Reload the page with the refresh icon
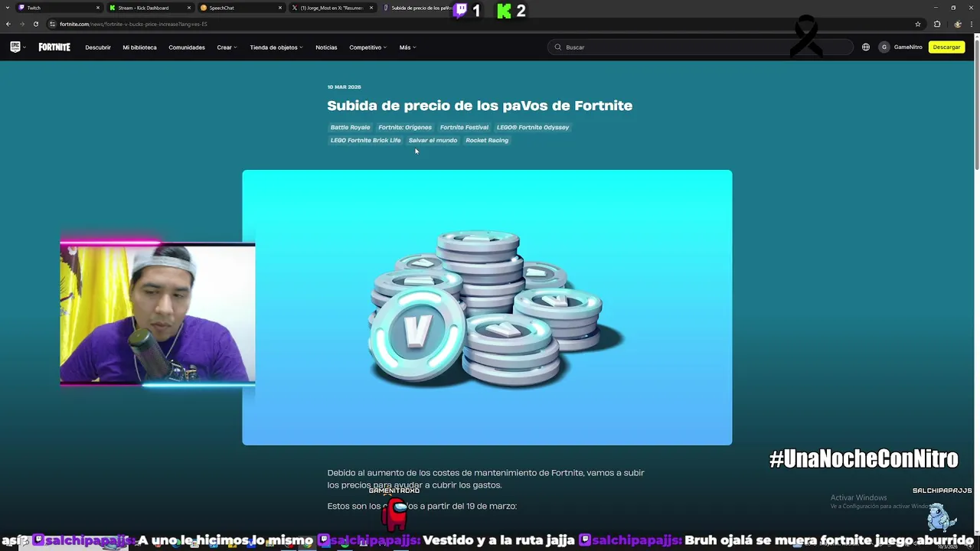This screenshot has height=551, width=980. tap(36, 24)
